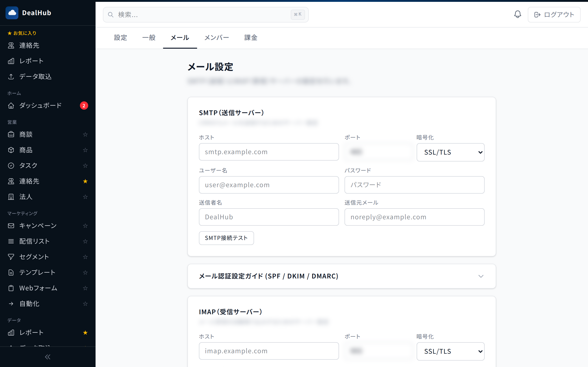Click ログアウト button

point(554,14)
